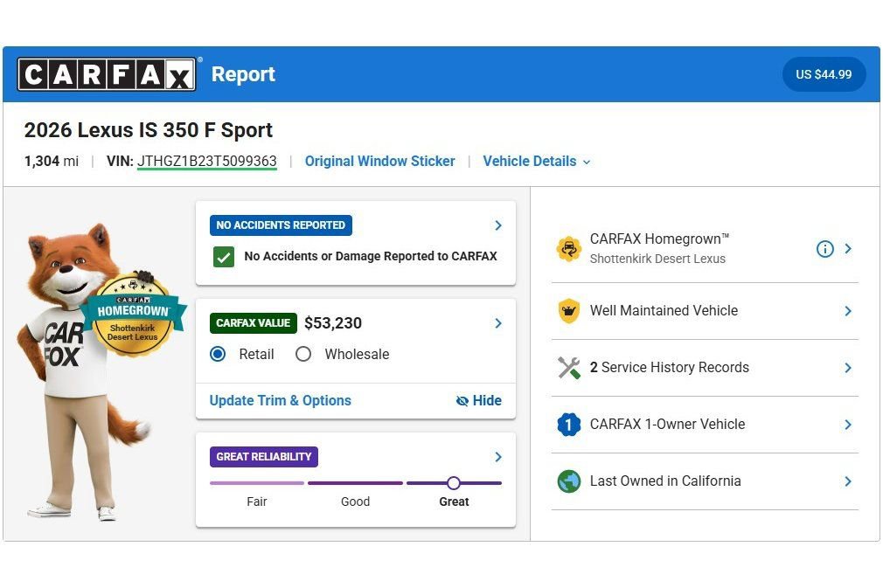Click the VIN JTHGZ1B23T5099363 link

[x=206, y=162]
